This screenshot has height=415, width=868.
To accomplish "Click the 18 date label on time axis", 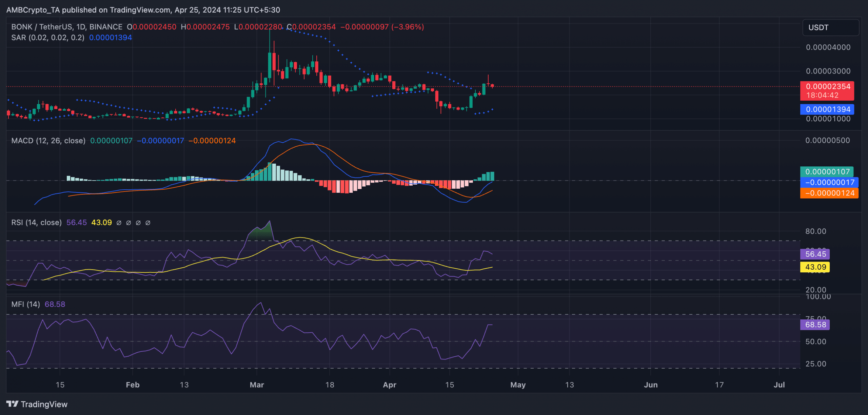I will tap(330, 385).
